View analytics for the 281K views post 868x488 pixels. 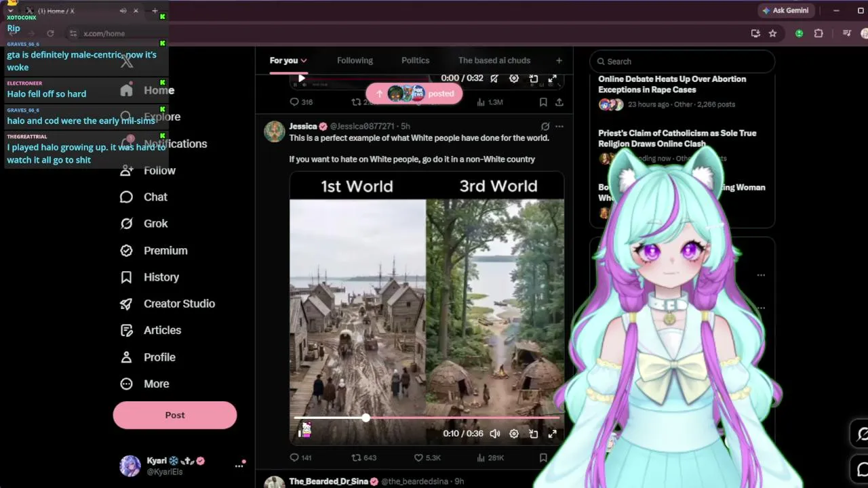coord(490,457)
